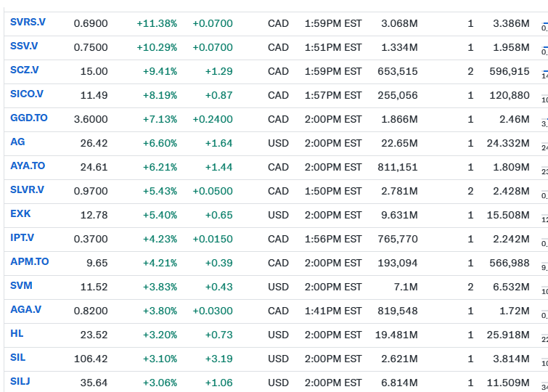Click the AG ticker symbol
This screenshot has width=548, height=392.
17,142
